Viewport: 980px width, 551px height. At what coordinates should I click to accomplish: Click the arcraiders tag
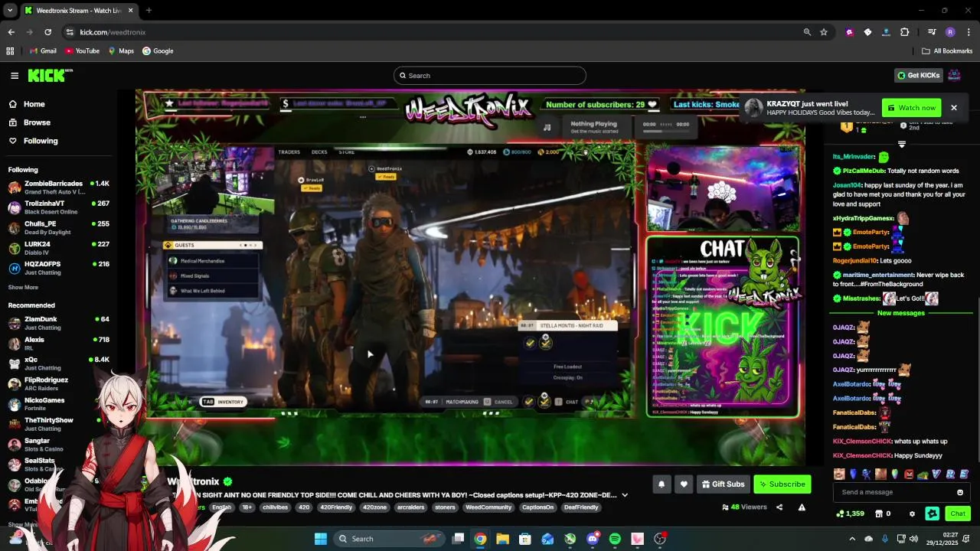tap(410, 507)
